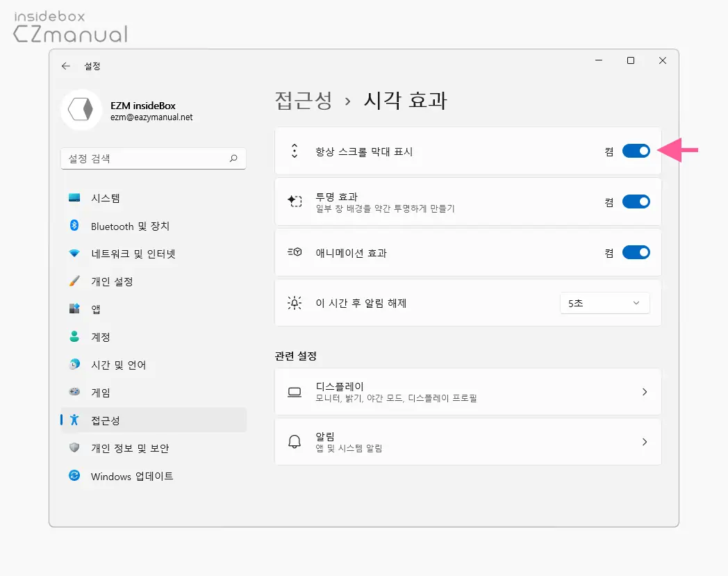This screenshot has height=576, width=728.
Task: Minimize the 설정 window
Action: point(599,60)
